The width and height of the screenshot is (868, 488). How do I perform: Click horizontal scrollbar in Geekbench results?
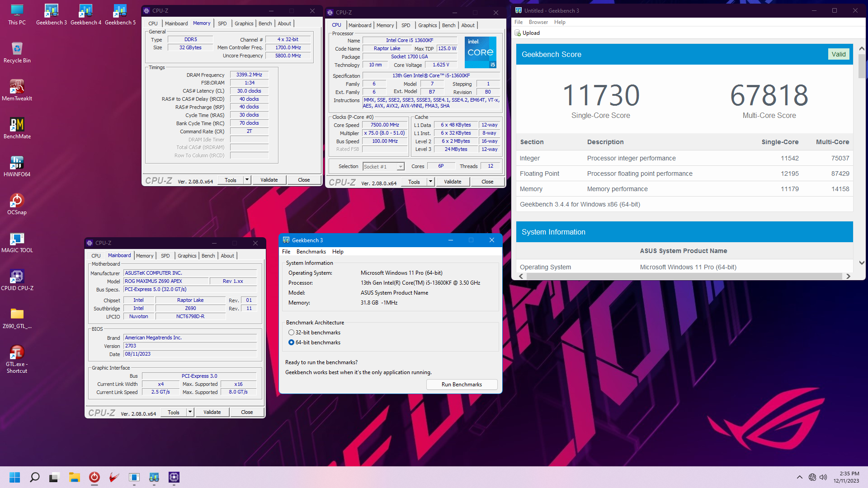(x=684, y=276)
